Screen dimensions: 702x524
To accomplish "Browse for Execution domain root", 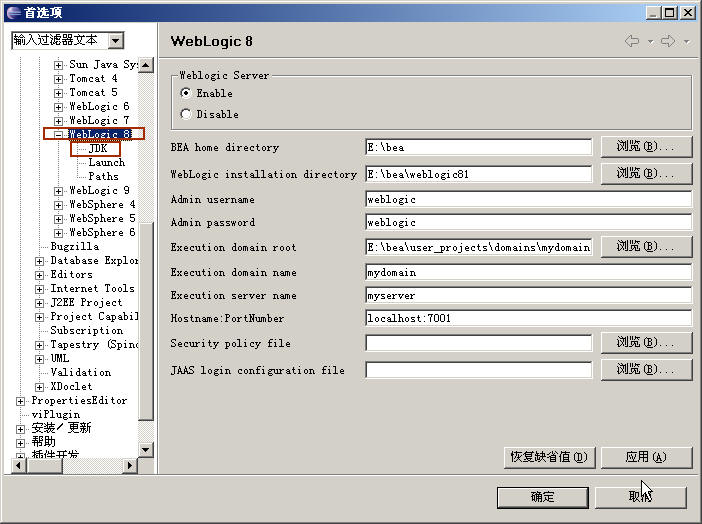I will click(646, 246).
